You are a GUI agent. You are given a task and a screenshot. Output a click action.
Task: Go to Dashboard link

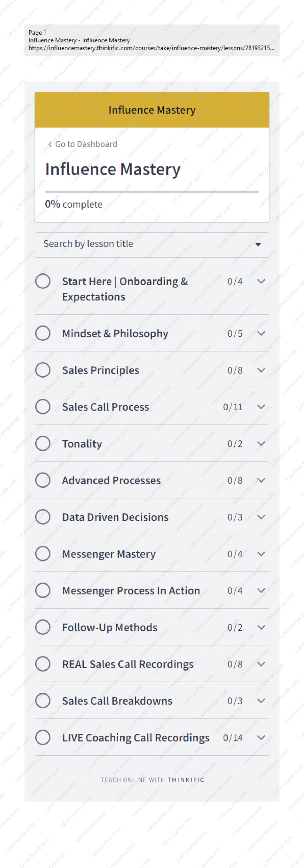coord(86,144)
